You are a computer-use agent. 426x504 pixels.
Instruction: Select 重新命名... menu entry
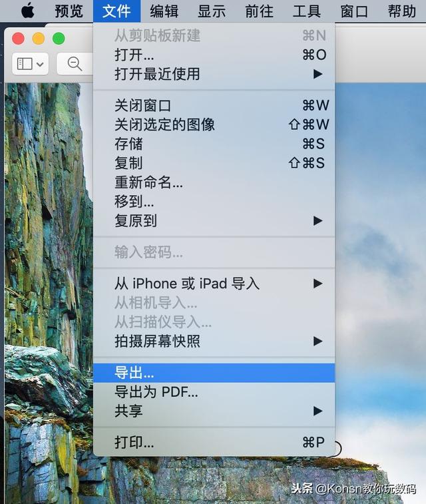coord(214,182)
